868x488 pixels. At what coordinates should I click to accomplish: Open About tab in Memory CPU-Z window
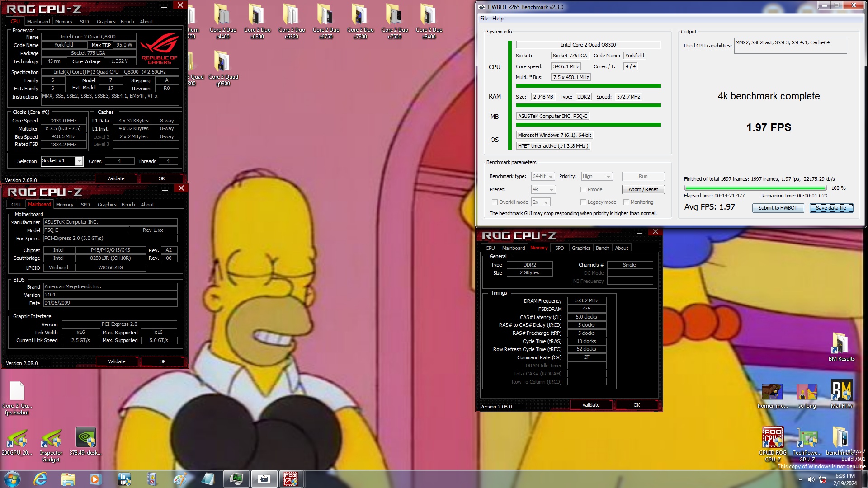click(x=622, y=248)
